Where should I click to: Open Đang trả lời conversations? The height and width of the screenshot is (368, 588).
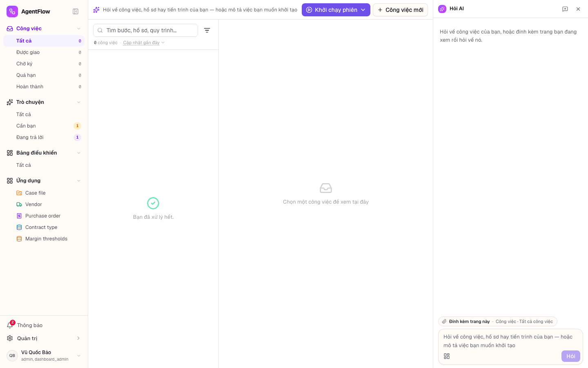[x=44, y=137]
